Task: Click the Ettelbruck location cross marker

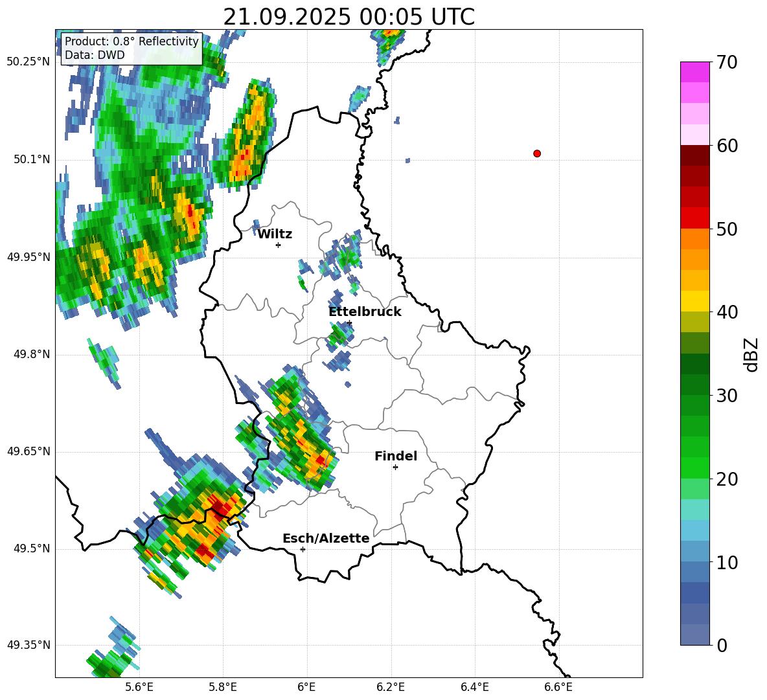Action: coord(349,322)
